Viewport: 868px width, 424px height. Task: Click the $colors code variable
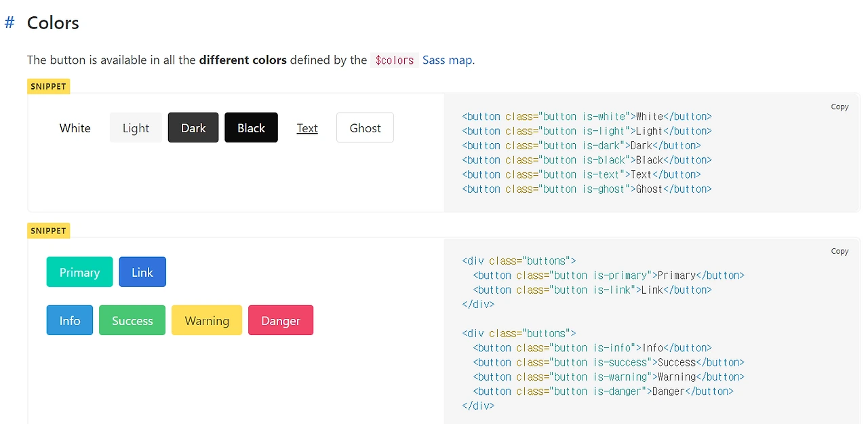tap(395, 60)
